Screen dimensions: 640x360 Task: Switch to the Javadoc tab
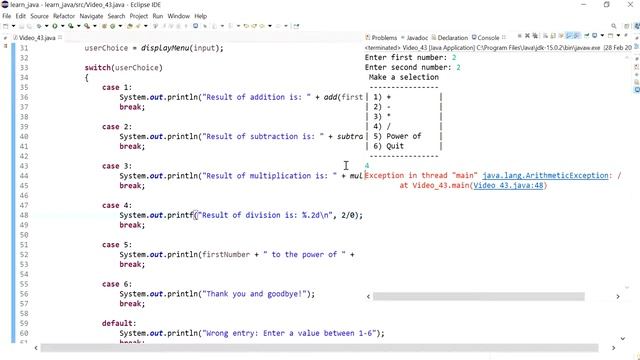click(415, 38)
